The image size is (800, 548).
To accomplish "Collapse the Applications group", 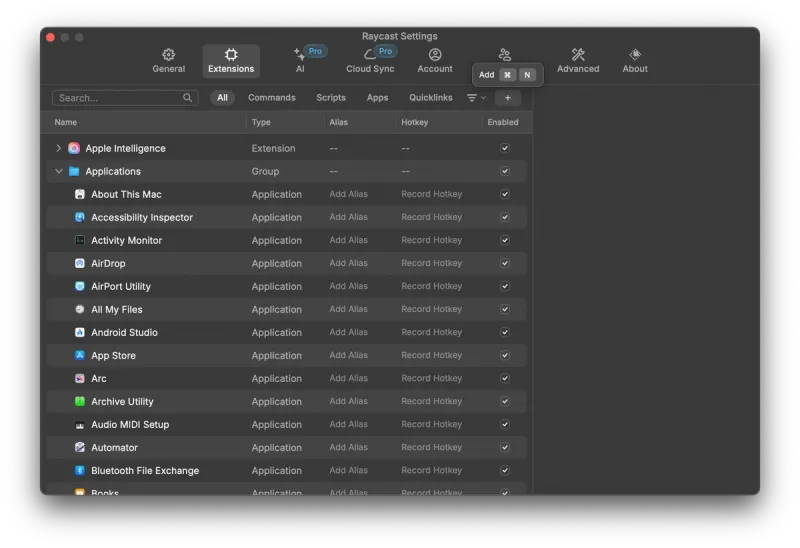I will click(x=59, y=171).
